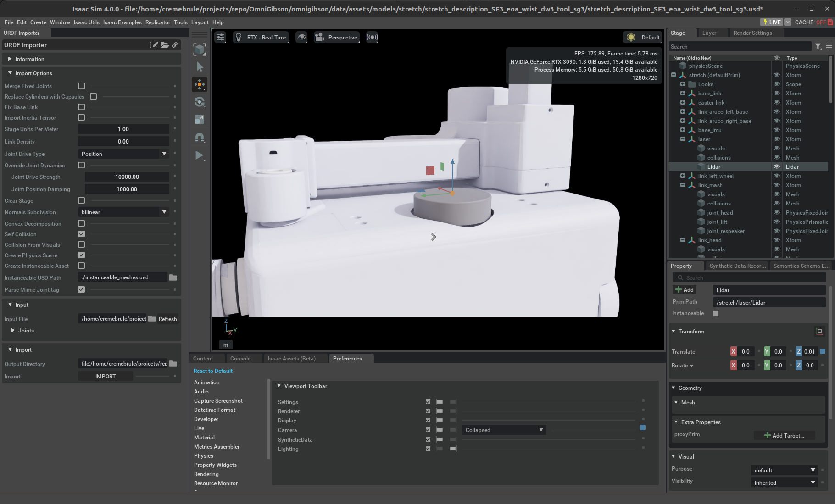Click the filter icon in Stage panel
The image size is (835, 504).
tap(818, 46)
